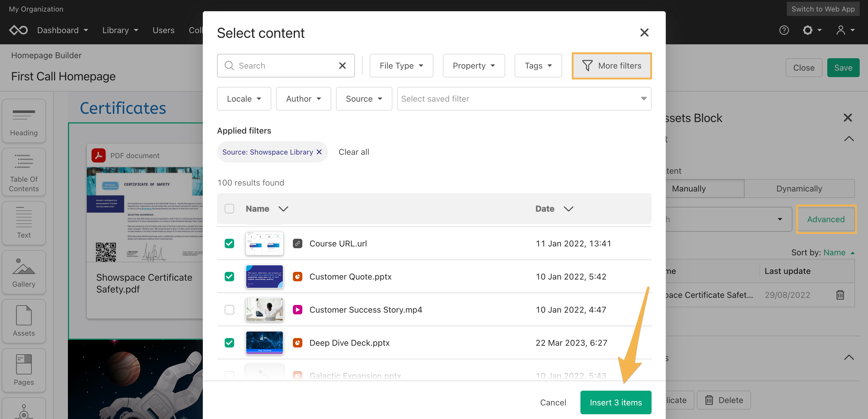Click More filters button

click(611, 65)
